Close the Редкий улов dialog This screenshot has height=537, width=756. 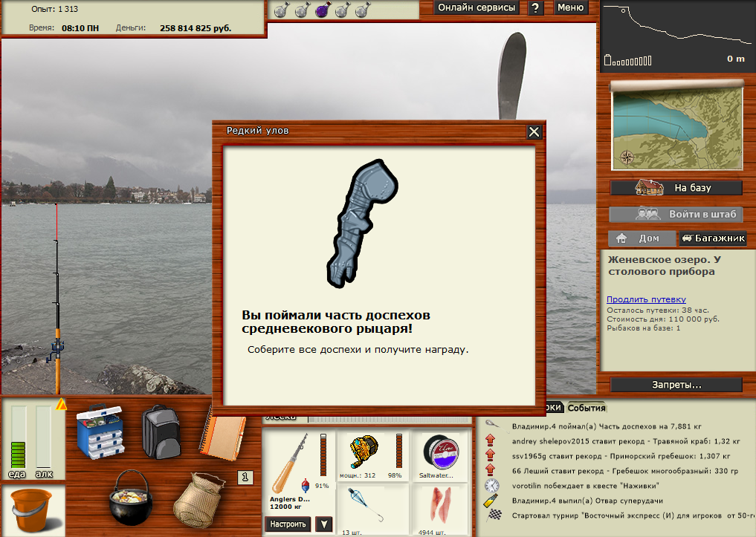click(x=534, y=132)
